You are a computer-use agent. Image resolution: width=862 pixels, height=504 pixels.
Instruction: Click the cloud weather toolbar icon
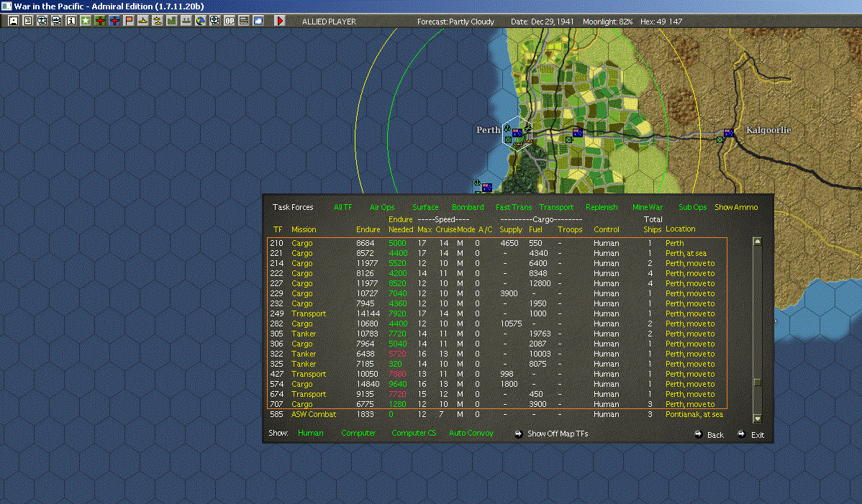click(258, 21)
